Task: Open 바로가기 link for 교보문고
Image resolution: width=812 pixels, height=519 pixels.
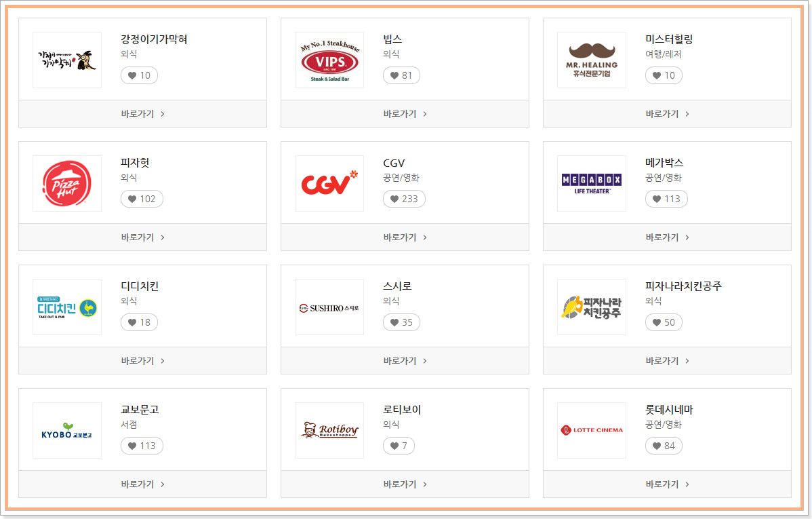Action: coord(142,484)
